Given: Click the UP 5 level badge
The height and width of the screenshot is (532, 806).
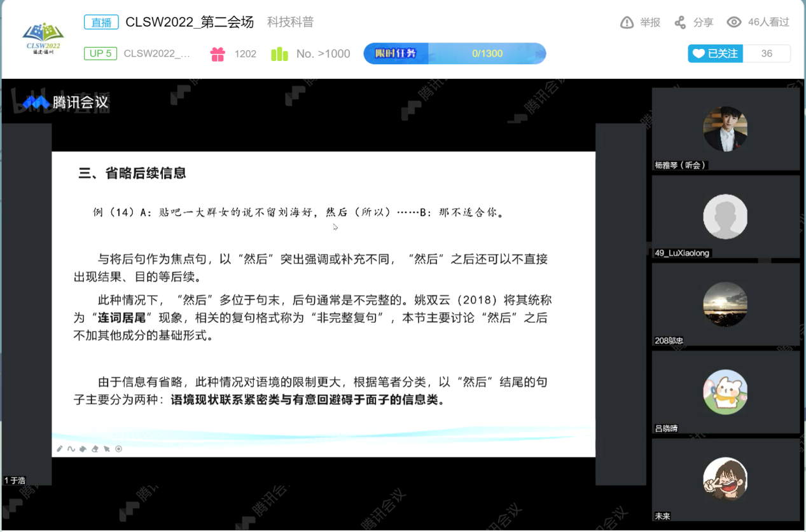Looking at the screenshot, I should point(101,53).
